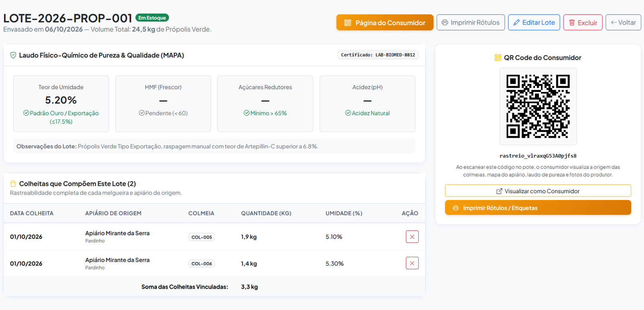Click orange Imprimir Rótulos / Etiquetas button
Image resolution: width=644 pixels, height=310 pixels.
coord(538,208)
